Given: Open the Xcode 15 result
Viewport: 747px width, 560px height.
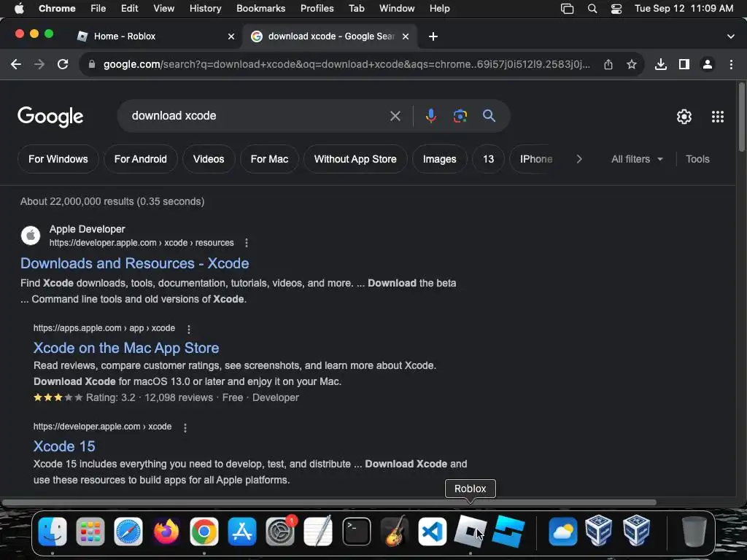Looking at the screenshot, I should pos(64,446).
